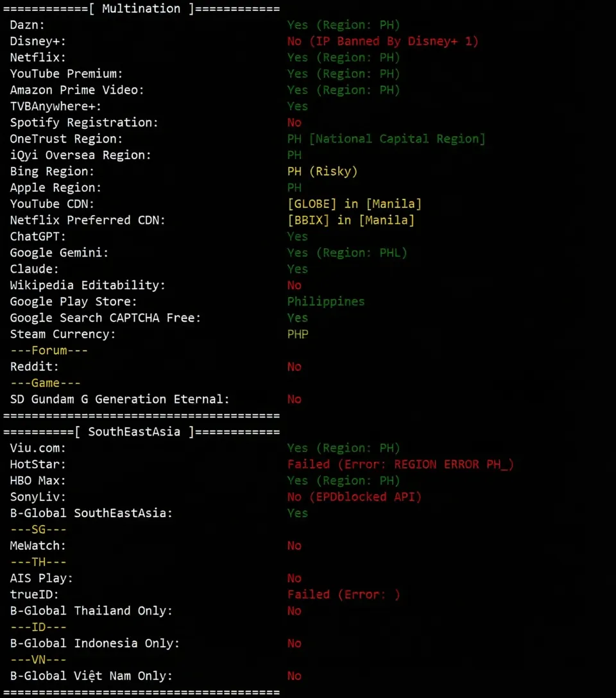The width and height of the screenshot is (616, 698).
Task: Click the SD Gundam G Generation Eternal line
Action: click(x=120, y=399)
